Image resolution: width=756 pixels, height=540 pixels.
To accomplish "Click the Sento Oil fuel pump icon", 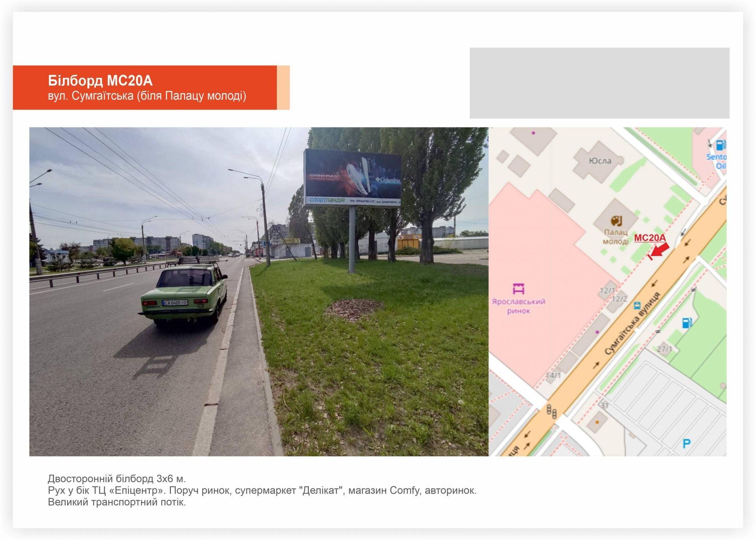I will point(720,145).
